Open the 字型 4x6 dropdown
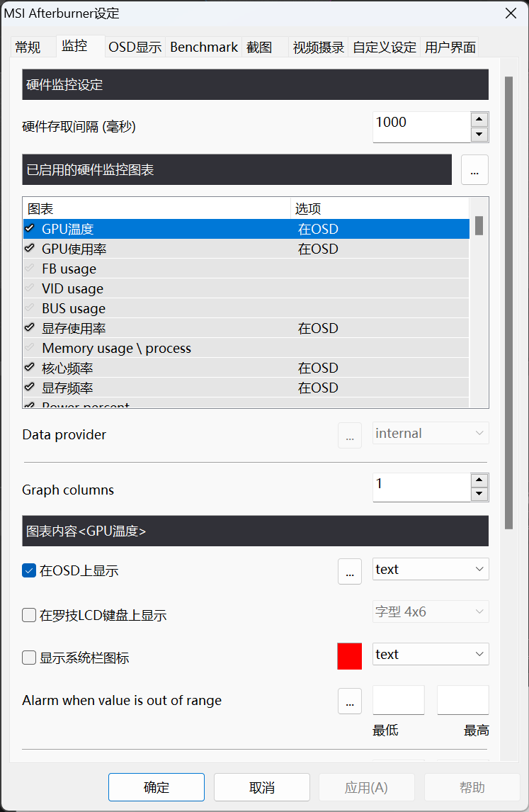The width and height of the screenshot is (529, 812). 431,611
